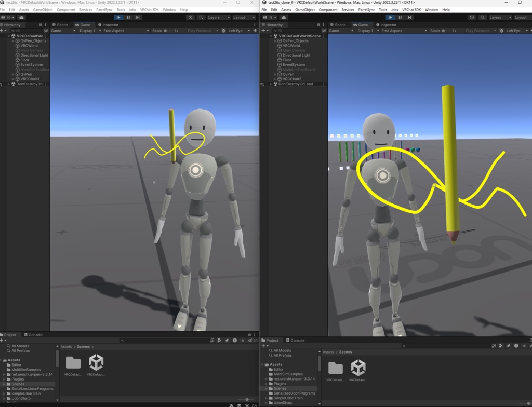Adjust Scale slider in right Game view
Viewport: 532px width, 407px height.
(446, 31)
